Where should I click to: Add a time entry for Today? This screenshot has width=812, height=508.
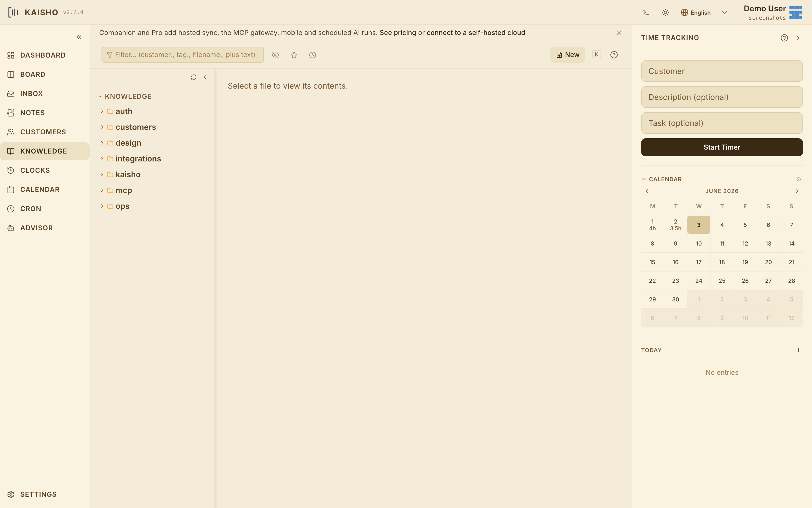[798, 350]
